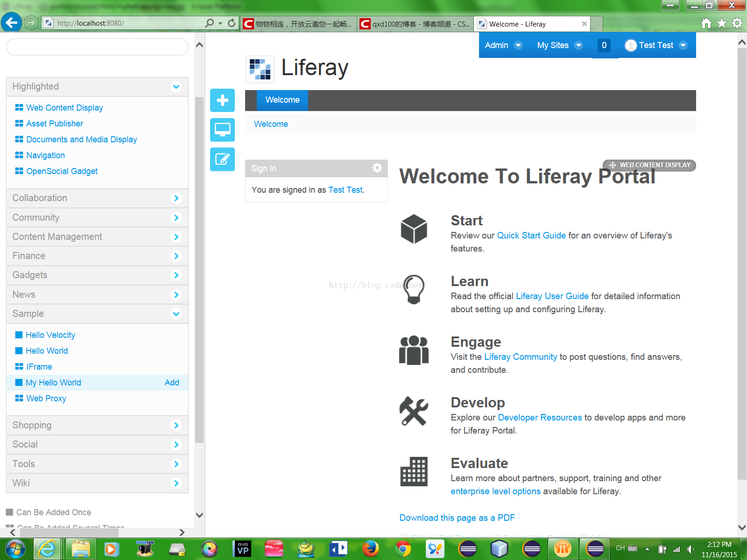Click the IFrame sample link

tap(39, 367)
